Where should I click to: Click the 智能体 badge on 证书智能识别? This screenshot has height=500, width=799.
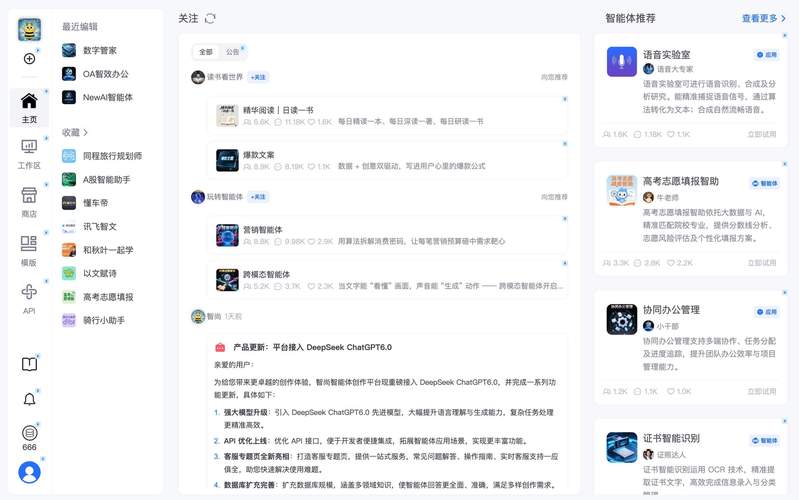[x=764, y=440]
